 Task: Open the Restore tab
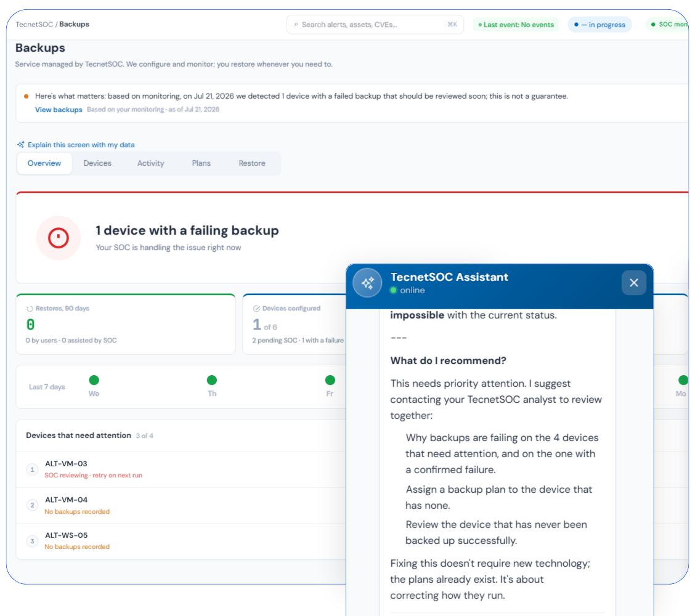click(x=252, y=163)
